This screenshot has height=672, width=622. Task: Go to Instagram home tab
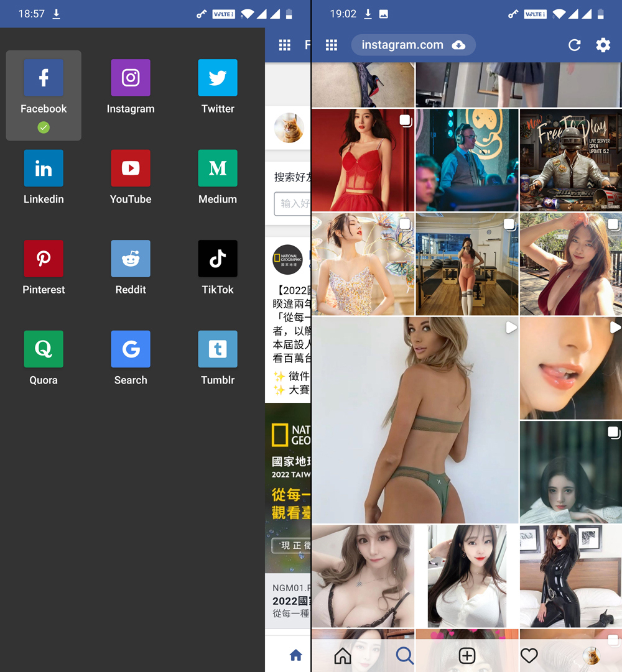click(343, 655)
